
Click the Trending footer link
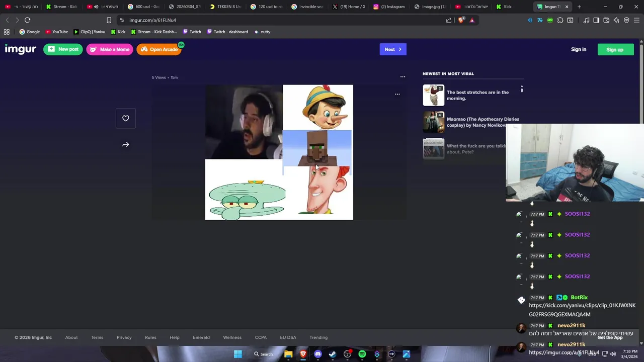318,337
